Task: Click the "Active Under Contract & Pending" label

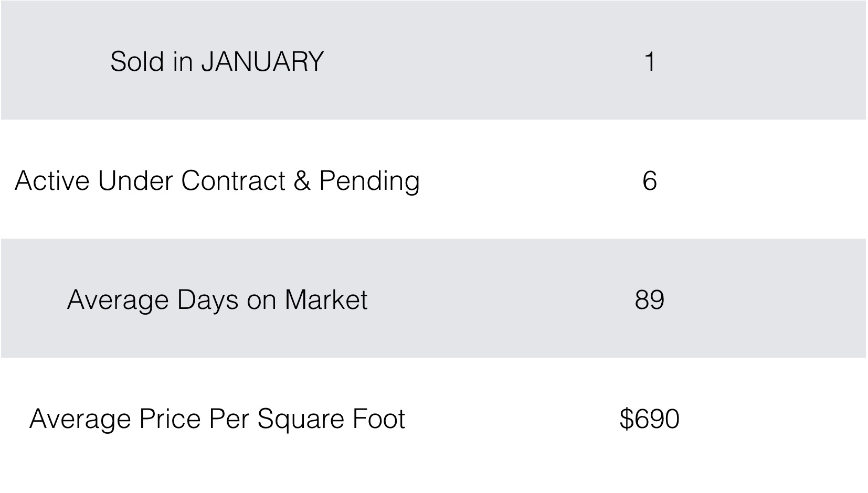Action: [x=217, y=181]
